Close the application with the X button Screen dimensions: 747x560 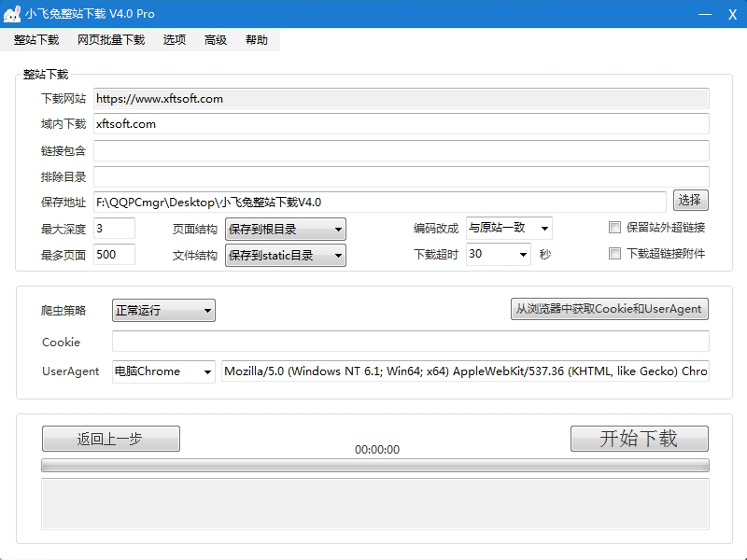pos(732,14)
